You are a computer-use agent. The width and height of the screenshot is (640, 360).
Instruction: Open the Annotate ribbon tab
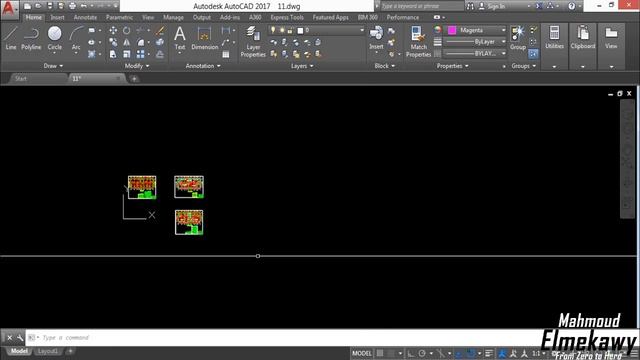point(85,18)
